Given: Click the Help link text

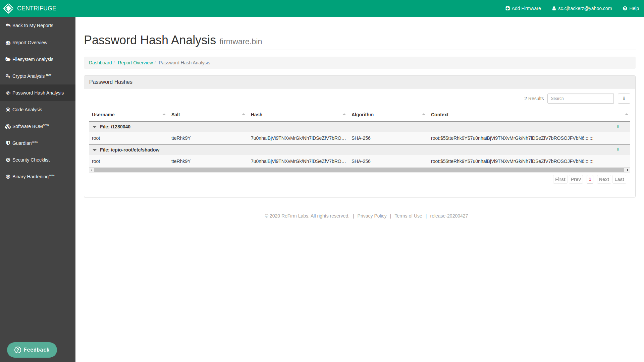Looking at the screenshot, I should click(634, 8).
